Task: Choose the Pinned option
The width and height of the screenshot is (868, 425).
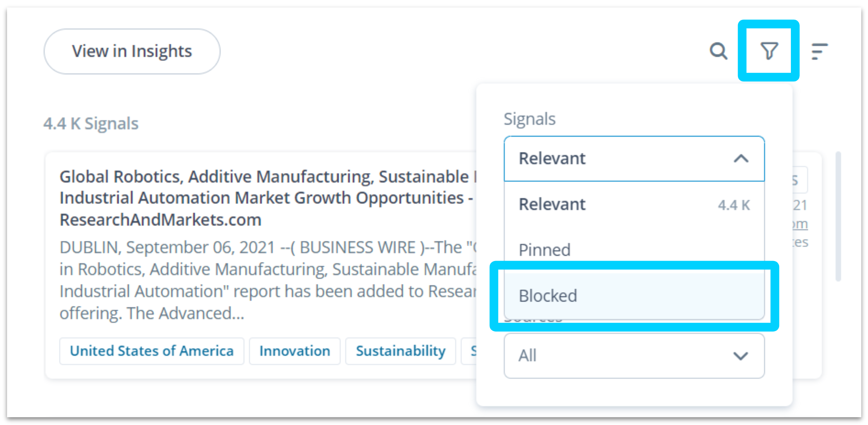Action: click(x=634, y=250)
